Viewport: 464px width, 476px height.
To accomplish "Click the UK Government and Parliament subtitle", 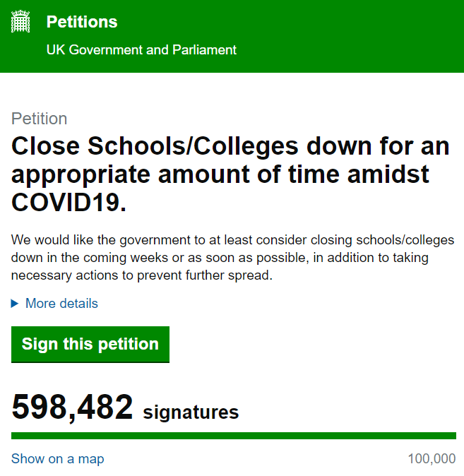I will tap(141, 50).
